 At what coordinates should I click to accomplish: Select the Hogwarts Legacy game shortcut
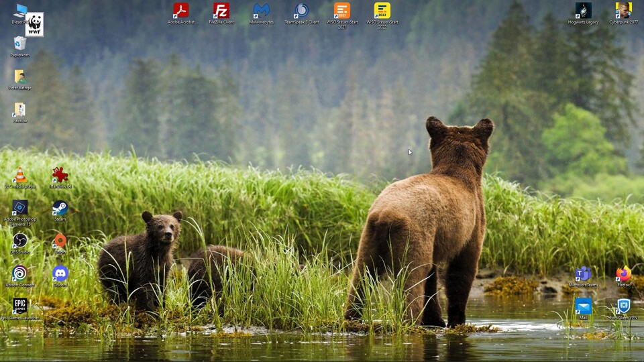pyautogui.click(x=583, y=13)
